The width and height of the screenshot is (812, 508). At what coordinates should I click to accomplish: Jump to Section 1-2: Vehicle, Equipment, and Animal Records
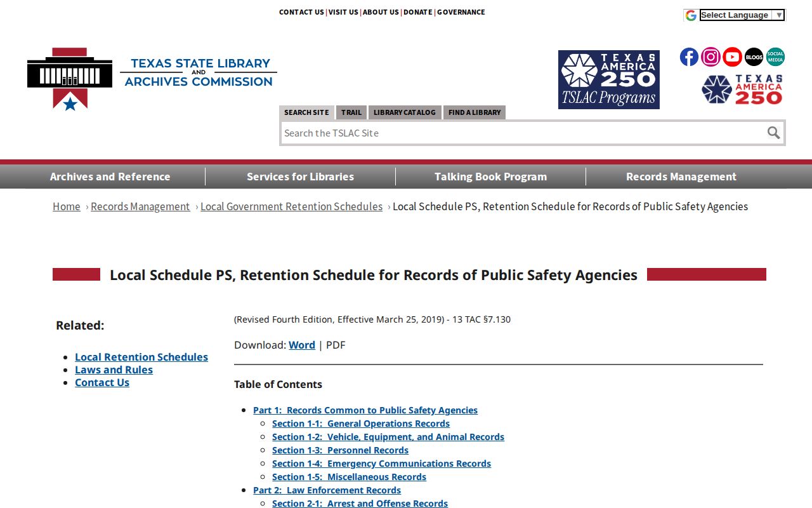[388, 437]
